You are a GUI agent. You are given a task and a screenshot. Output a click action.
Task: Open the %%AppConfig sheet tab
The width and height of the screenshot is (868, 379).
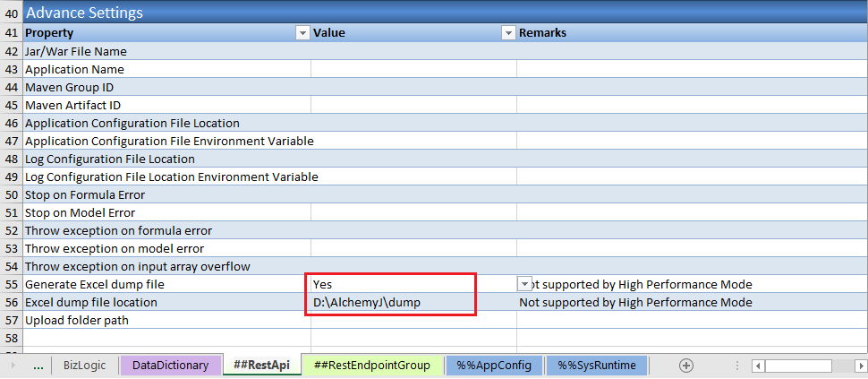pos(494,366)
